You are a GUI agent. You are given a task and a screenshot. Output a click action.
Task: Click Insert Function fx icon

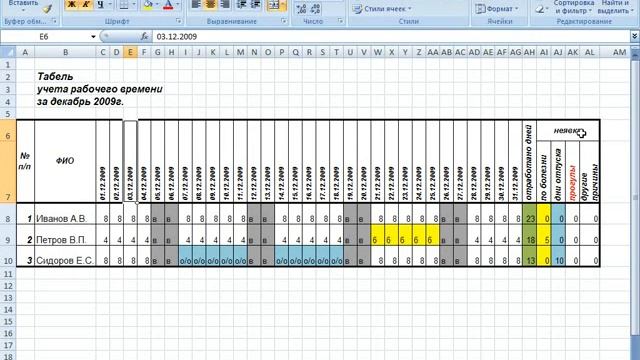[144, 37]
